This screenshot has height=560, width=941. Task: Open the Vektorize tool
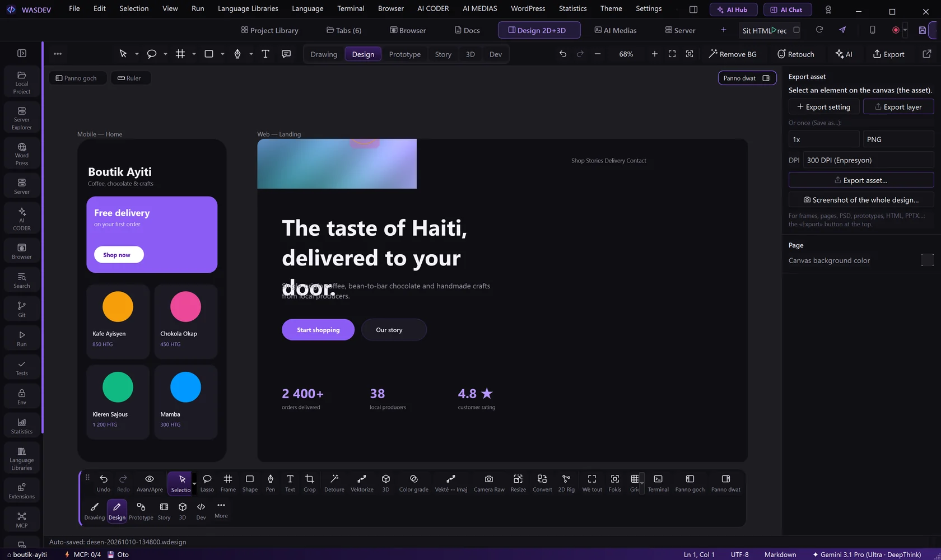click(362, 483)
